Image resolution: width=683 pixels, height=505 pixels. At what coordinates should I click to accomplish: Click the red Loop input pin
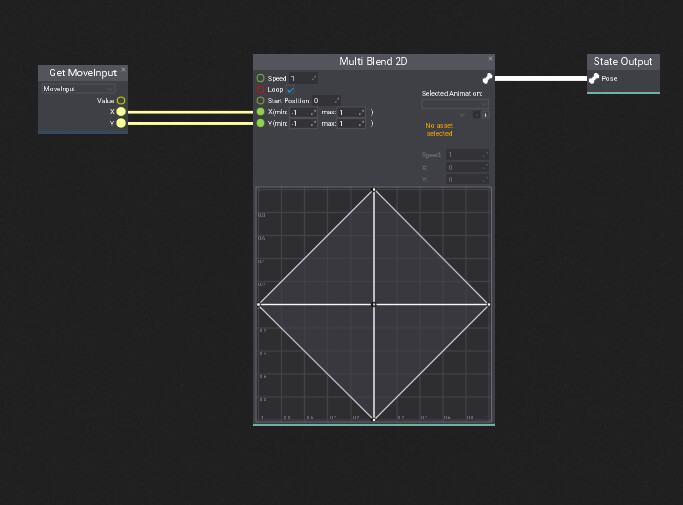coord(261,89)
